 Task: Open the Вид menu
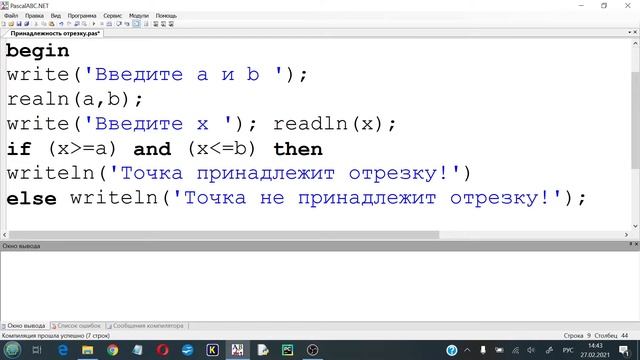56,16
